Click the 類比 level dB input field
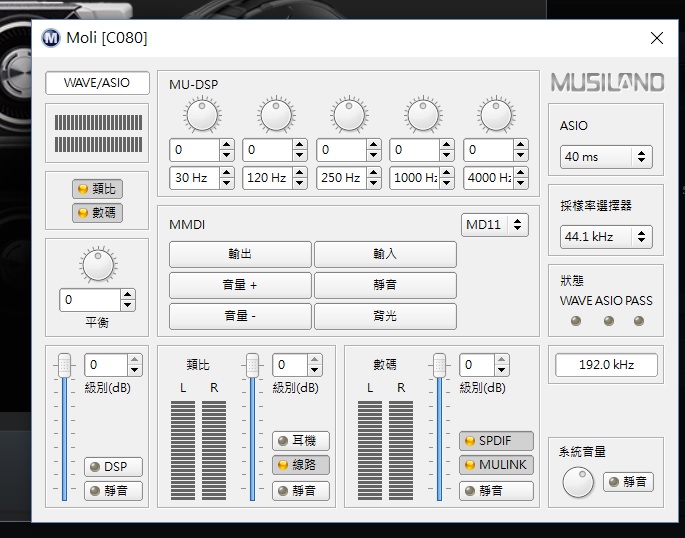 [290, 365]
